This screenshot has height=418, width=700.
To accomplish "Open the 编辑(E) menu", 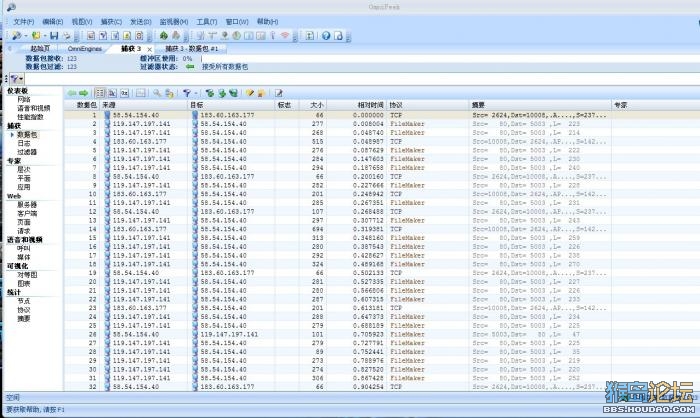I will (53, 21).
